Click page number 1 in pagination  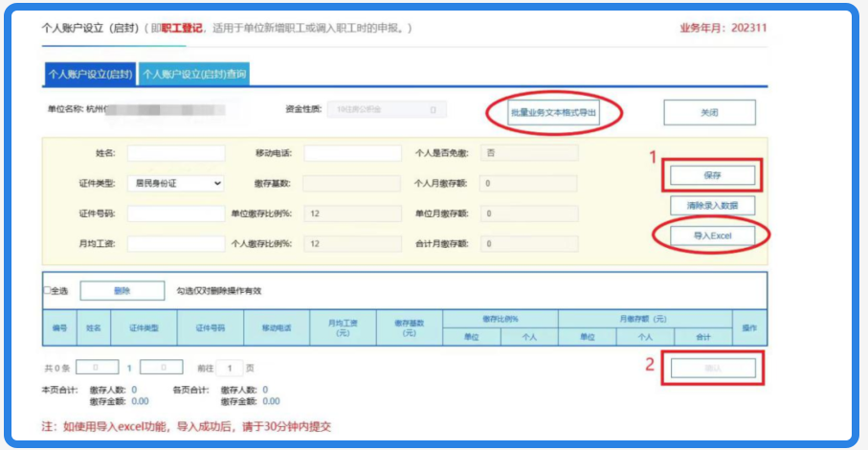[x=129, y=368]
